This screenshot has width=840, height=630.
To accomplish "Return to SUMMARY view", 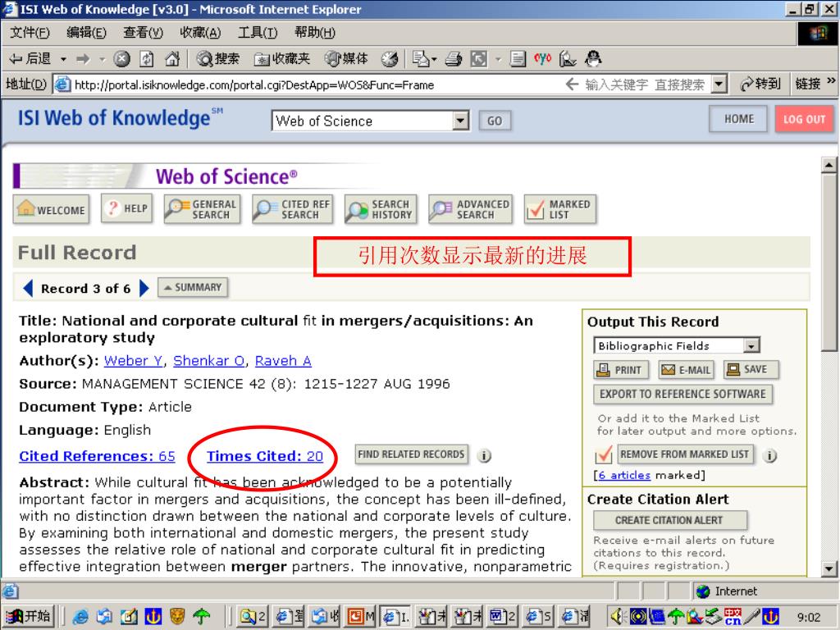I will pyautogui.click(x=193, y=288).
